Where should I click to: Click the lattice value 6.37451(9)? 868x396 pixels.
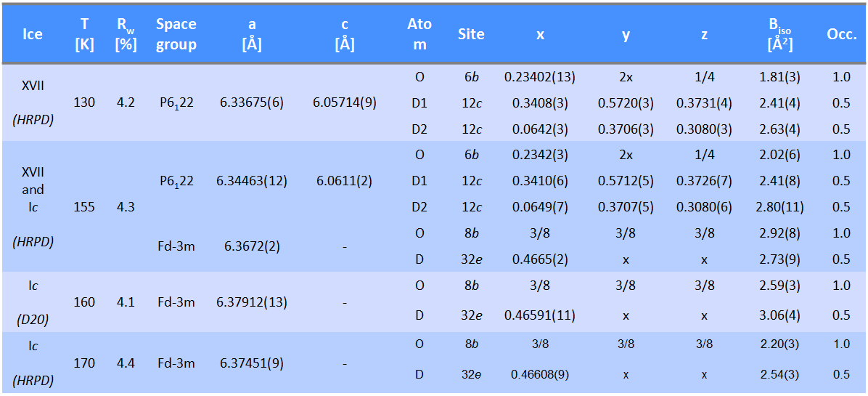[x=251, y=362]
